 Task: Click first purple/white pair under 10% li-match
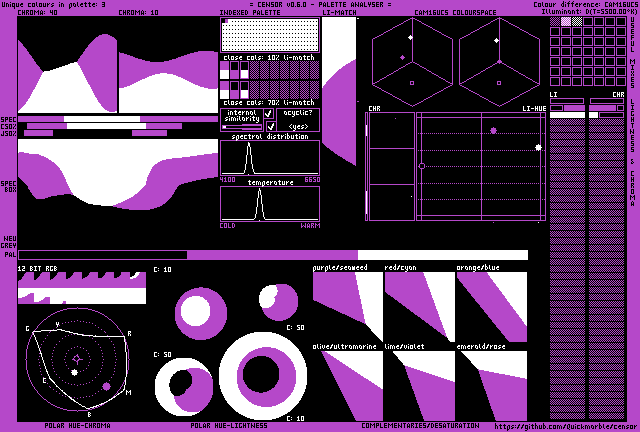[x=224, y=70]
